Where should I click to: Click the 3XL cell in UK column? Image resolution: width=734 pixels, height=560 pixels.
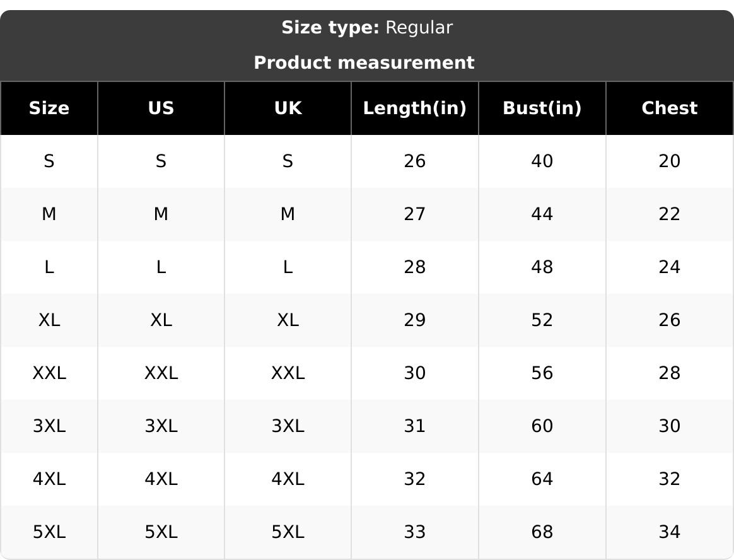click(288, 426)
